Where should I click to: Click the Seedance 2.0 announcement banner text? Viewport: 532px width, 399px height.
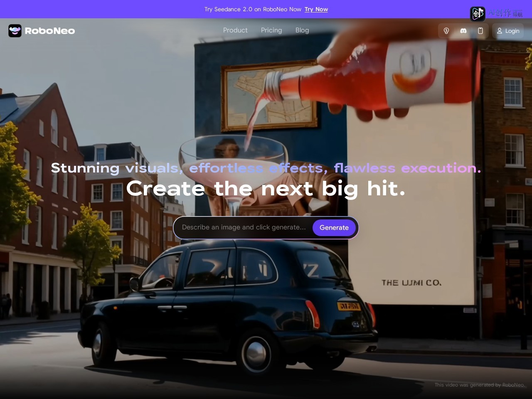[253, 9]
